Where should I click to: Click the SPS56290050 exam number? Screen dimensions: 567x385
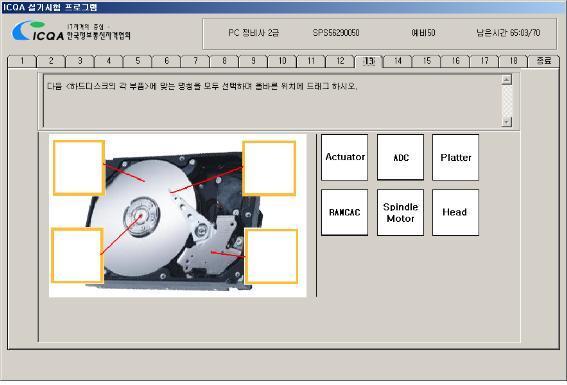pyautogui.click(x=336, y=33)
